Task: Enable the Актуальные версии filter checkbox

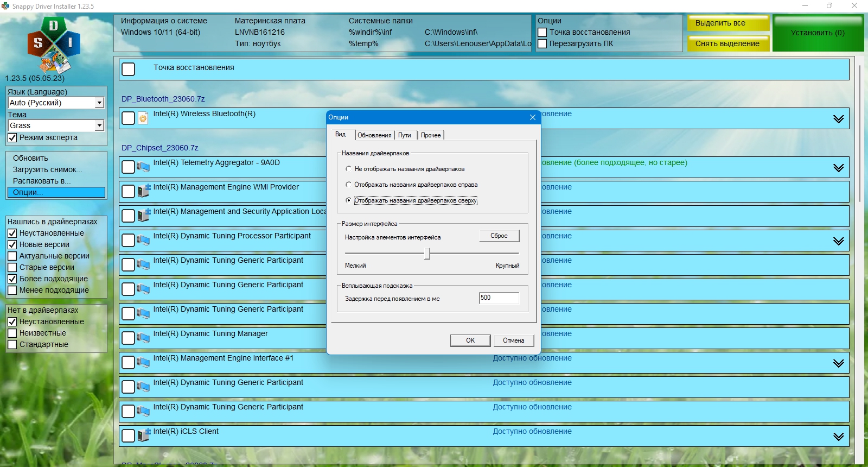Action: (12, 256)
